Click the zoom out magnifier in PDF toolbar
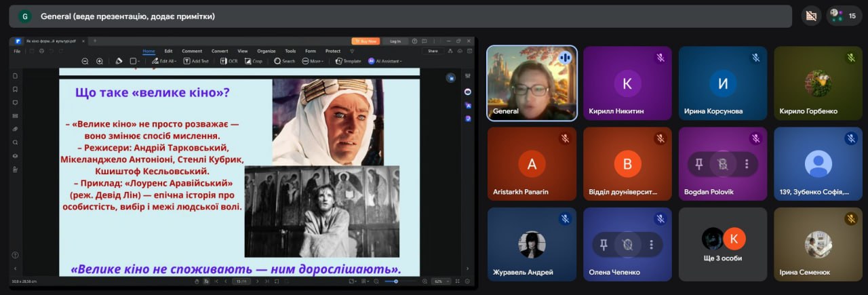 point(85,61)
